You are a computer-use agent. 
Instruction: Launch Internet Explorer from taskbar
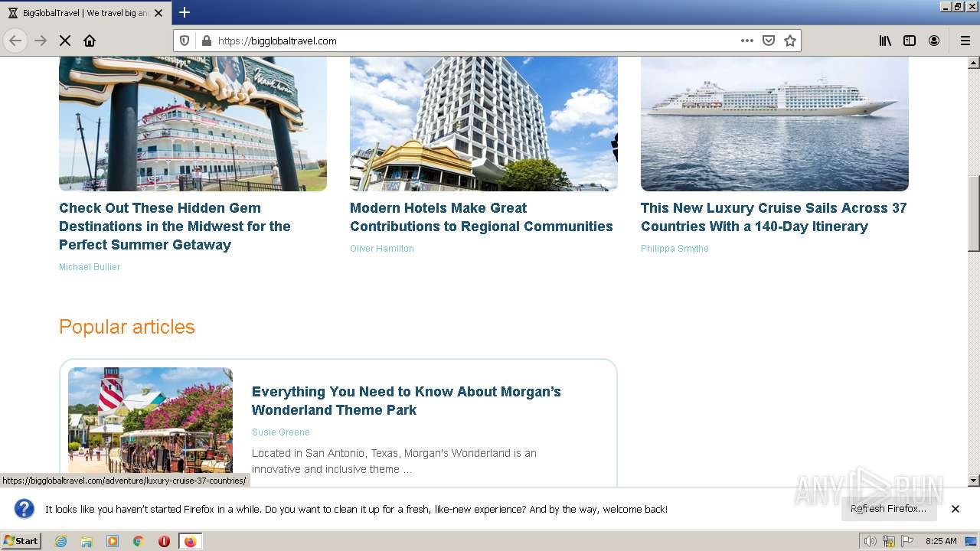[60, 541]
